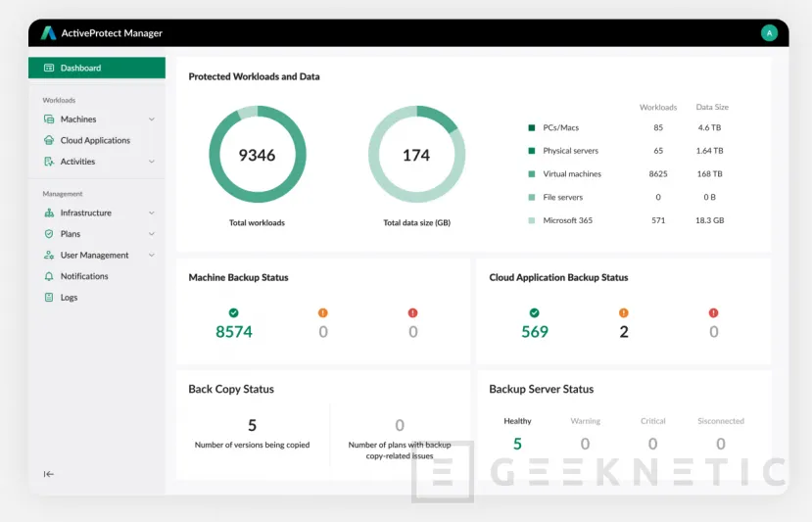Click the 2 cloud backup warnings count
This screenshot has width=812, height=522.
624,332
